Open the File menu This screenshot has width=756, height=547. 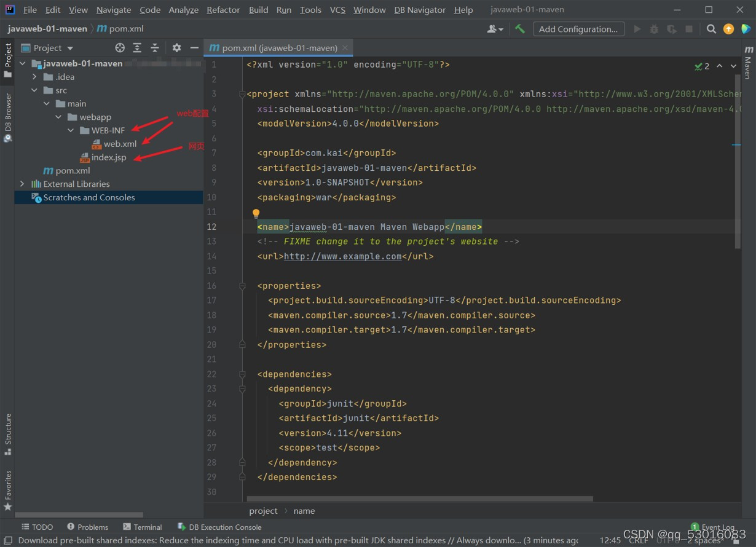pyautogui.click(x=30, y=10)
